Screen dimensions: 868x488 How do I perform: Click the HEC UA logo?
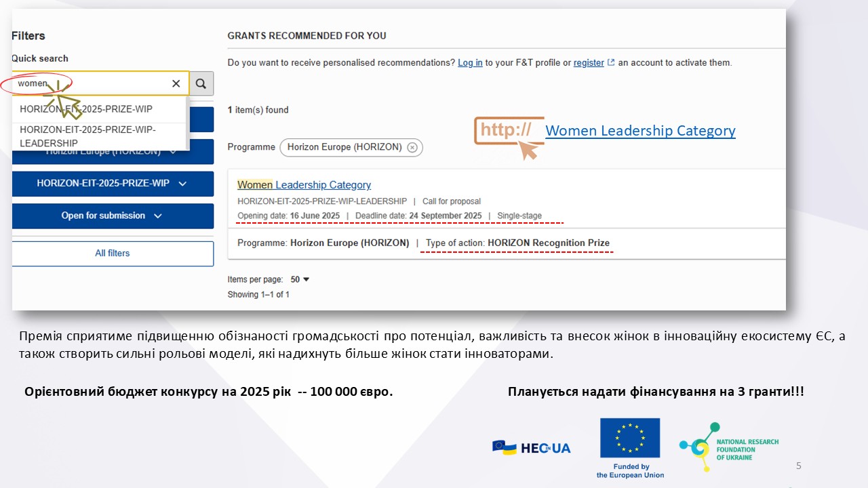531,447
